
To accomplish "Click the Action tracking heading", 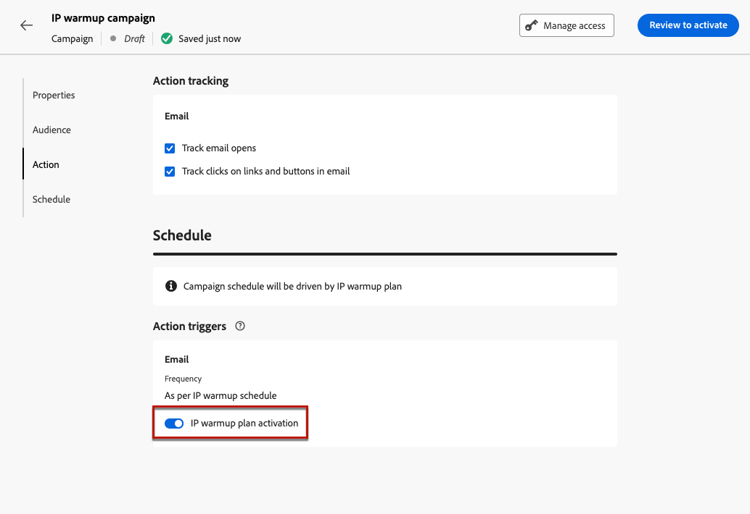I will coord(191,81).
